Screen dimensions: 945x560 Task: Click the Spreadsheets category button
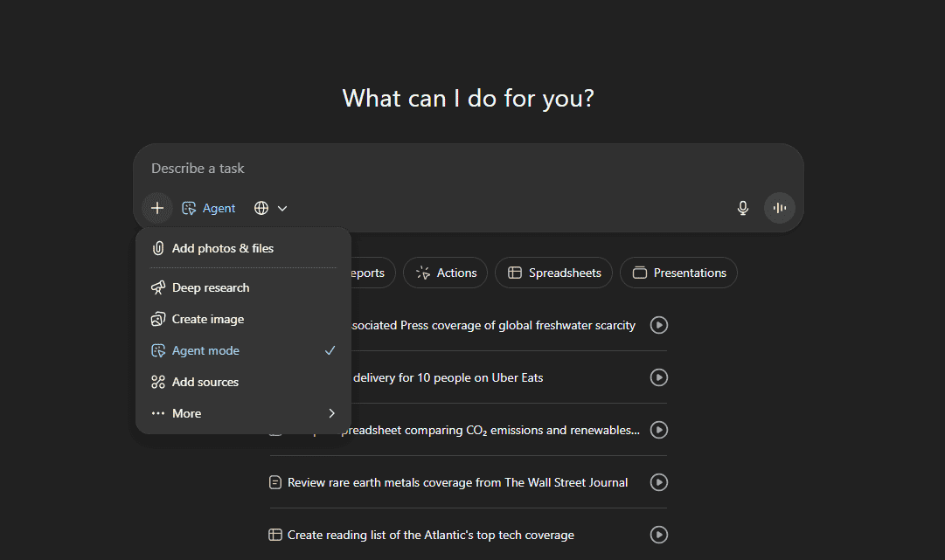point(555,273)
